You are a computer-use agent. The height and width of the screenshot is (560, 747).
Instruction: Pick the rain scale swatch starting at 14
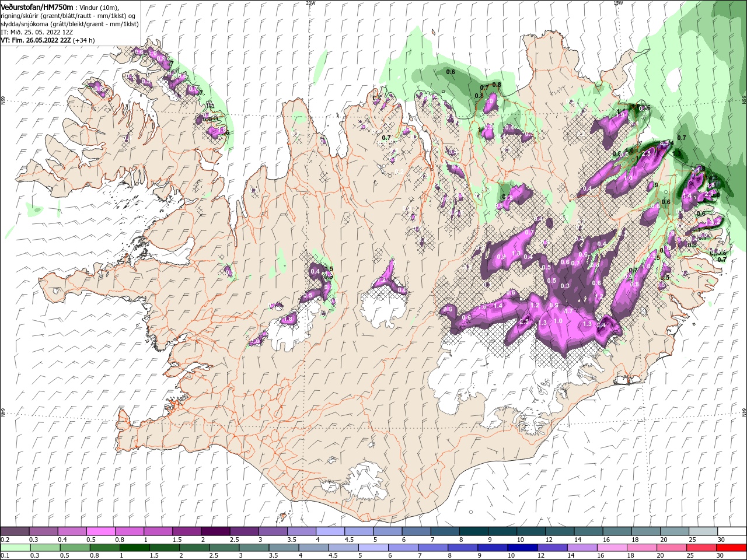coord(581,548)
